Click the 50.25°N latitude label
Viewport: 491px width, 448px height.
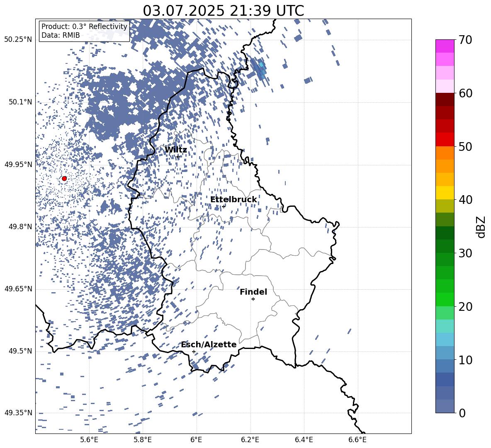click(18, 40)
